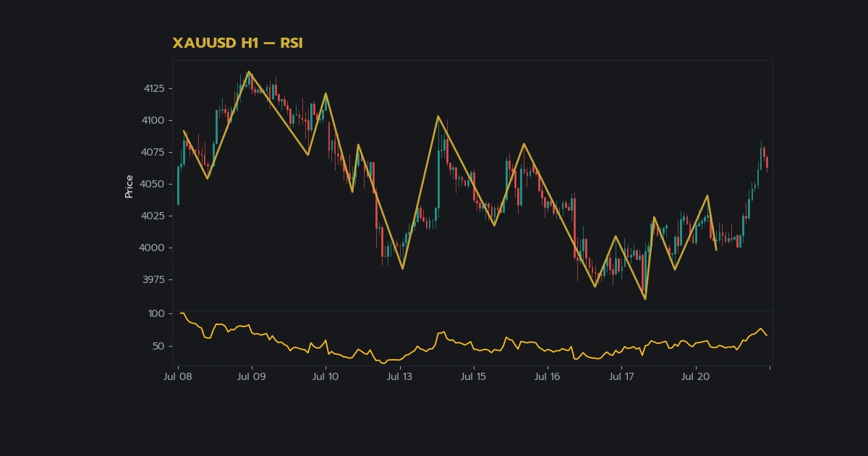Click the Jul 13 date label
Image resolution: width=868 pixels, height=456 pixels.
[399, 377]
